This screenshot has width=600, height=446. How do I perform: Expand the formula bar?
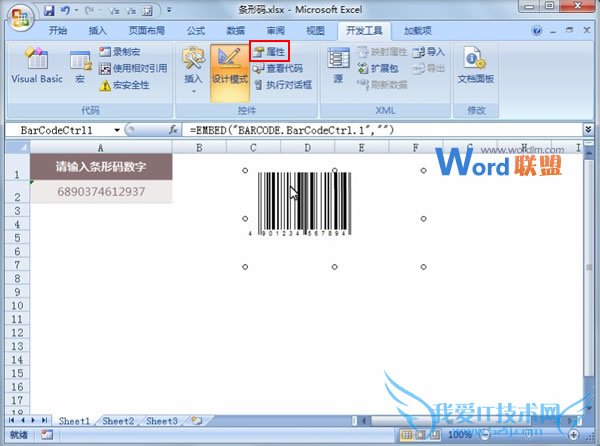pyautogui.click(x=589, y=130)
